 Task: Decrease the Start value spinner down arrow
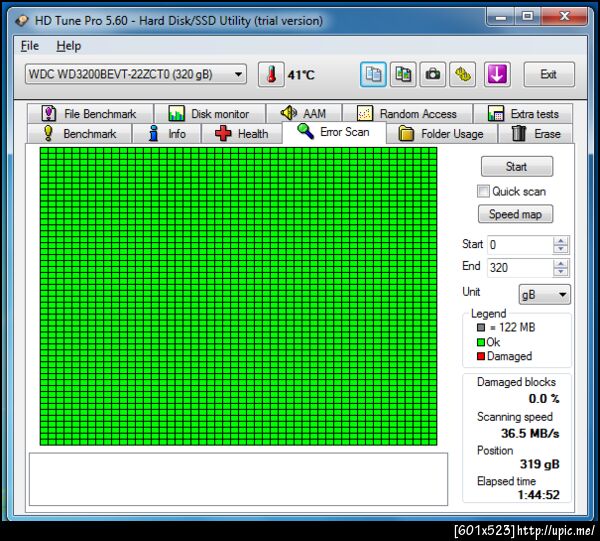(x=561, y=249)
